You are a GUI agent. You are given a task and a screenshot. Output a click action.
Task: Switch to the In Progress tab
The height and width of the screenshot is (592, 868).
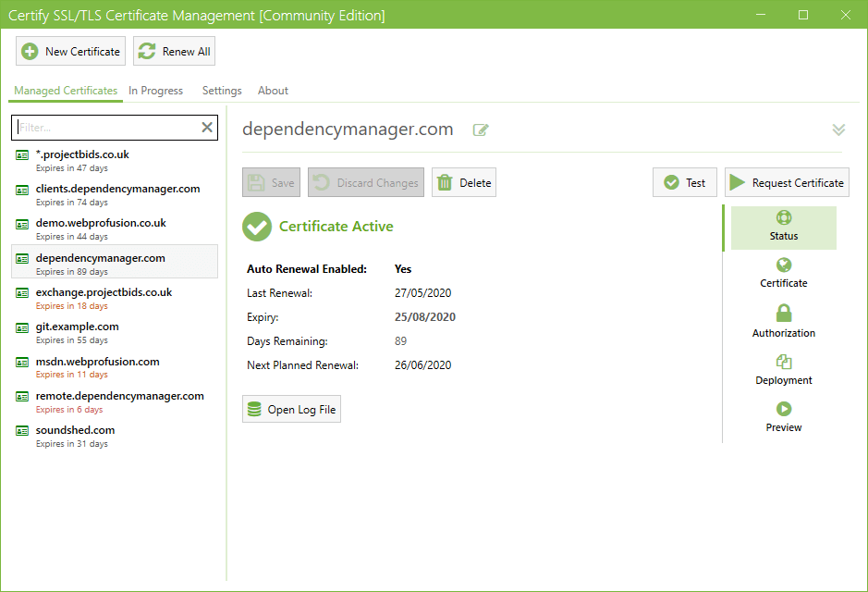(155, 91)
